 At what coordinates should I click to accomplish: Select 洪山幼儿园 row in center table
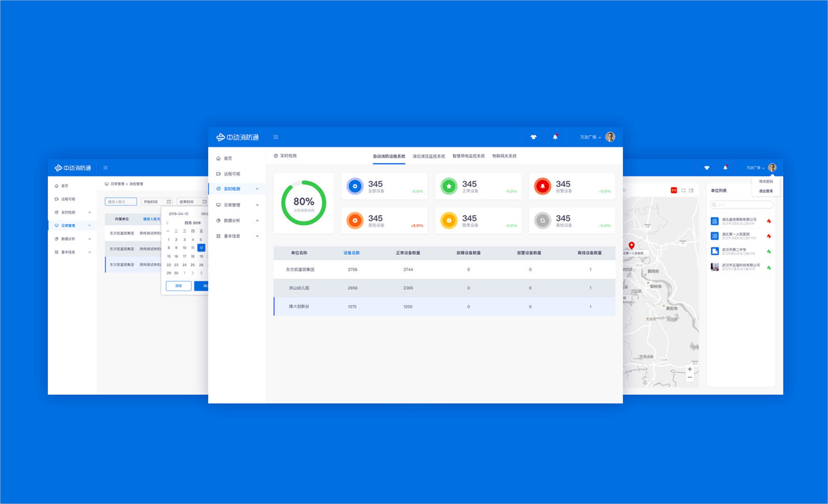click(444, 288)
